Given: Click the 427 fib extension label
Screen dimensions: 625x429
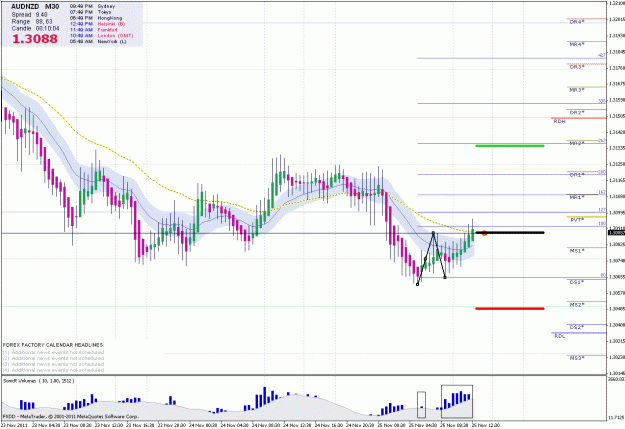Looking at the screenshot, I should click(602, 55).
